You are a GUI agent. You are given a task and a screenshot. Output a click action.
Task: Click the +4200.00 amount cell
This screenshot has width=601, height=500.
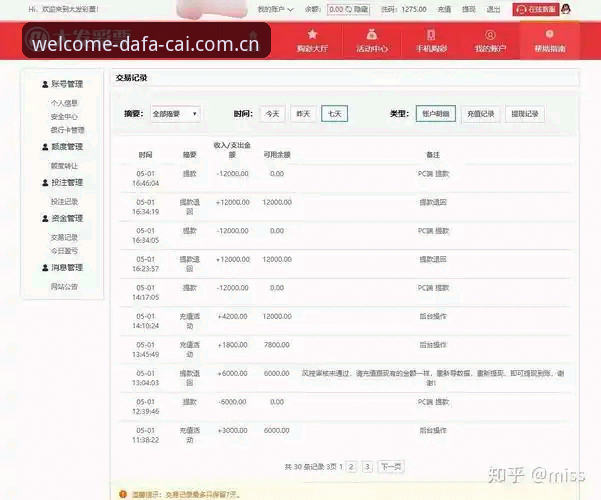coord(233,316)
